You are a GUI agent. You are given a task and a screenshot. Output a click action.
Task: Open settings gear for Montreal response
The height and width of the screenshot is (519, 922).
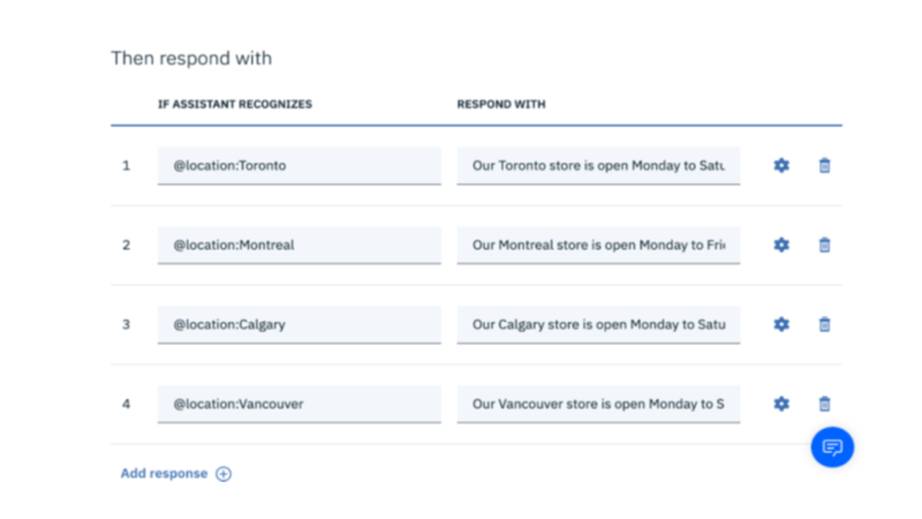point(781,245)
